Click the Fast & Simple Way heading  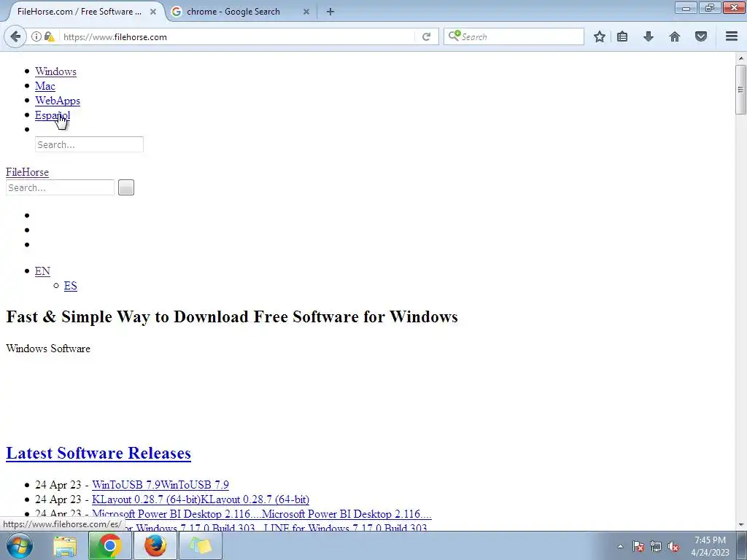pyautogui.click(x=232, y=316)
